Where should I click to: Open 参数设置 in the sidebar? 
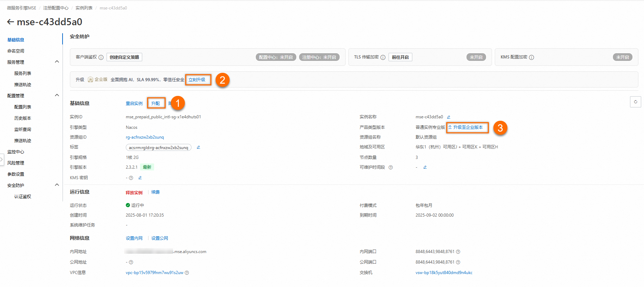[16, 174]
